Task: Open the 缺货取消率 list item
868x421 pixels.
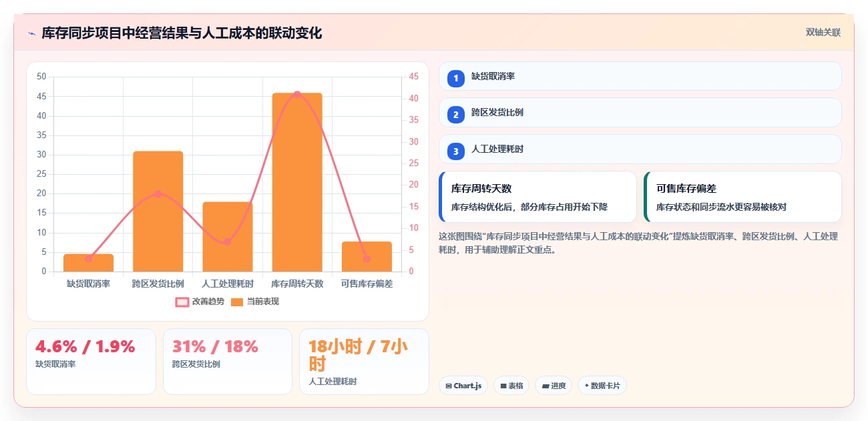Action: pos(640,76)
